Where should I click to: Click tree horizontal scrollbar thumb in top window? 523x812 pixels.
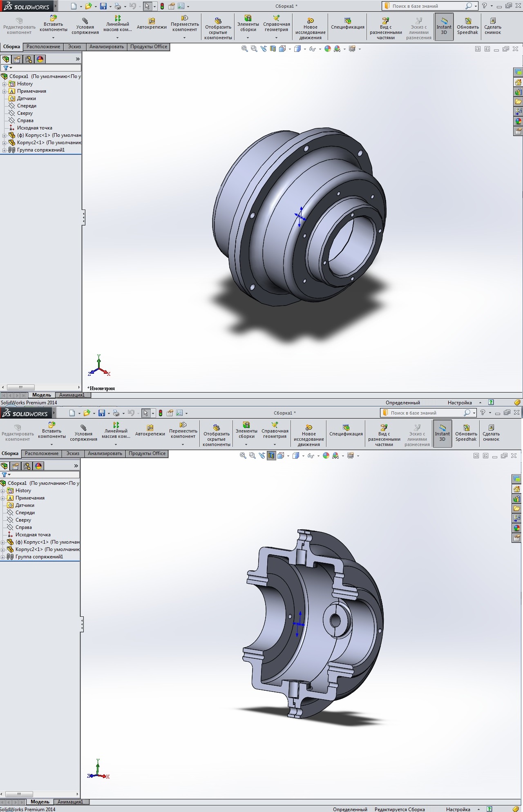(20, 387)
